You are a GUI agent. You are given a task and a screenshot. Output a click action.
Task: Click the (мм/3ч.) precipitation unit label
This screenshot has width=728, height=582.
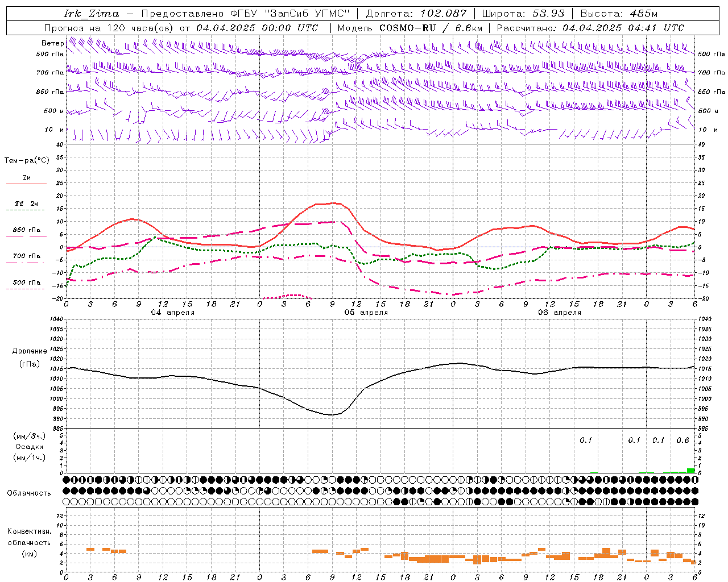coord(30,436)
